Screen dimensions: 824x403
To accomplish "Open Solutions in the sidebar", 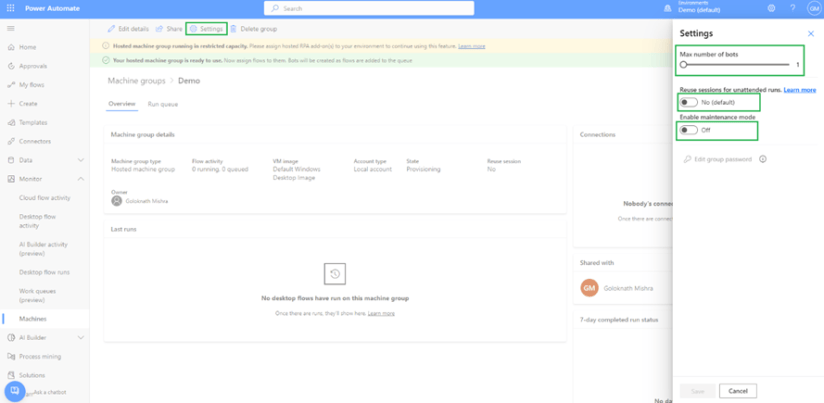I will point(32,375).
